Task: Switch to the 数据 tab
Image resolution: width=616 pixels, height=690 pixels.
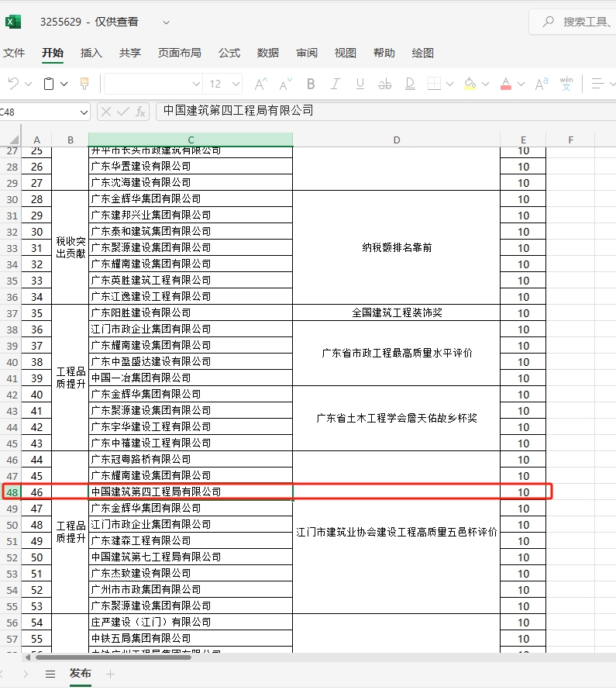Action: pos(268,53)
